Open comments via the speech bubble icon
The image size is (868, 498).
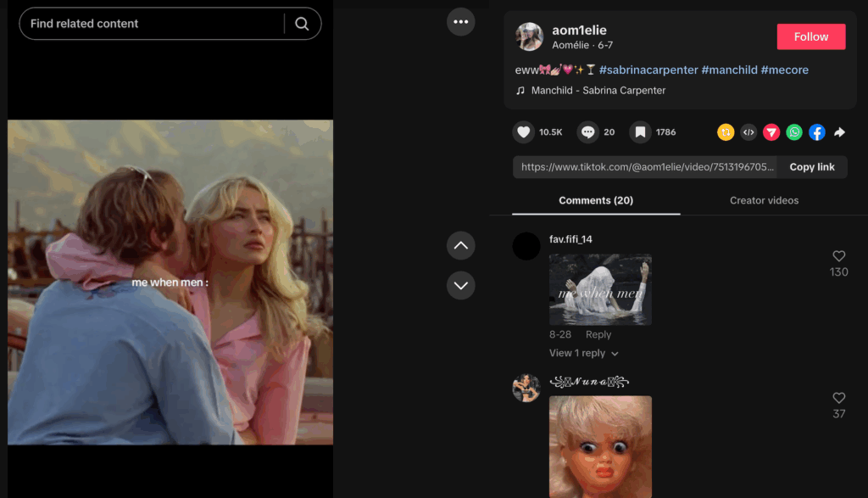(x=588, y=132)
